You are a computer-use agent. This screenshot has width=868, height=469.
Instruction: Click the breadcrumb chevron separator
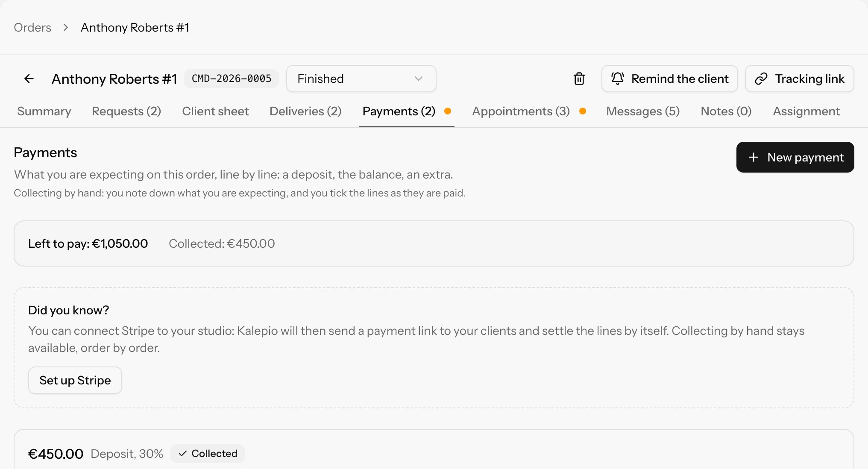click(65, 27)
